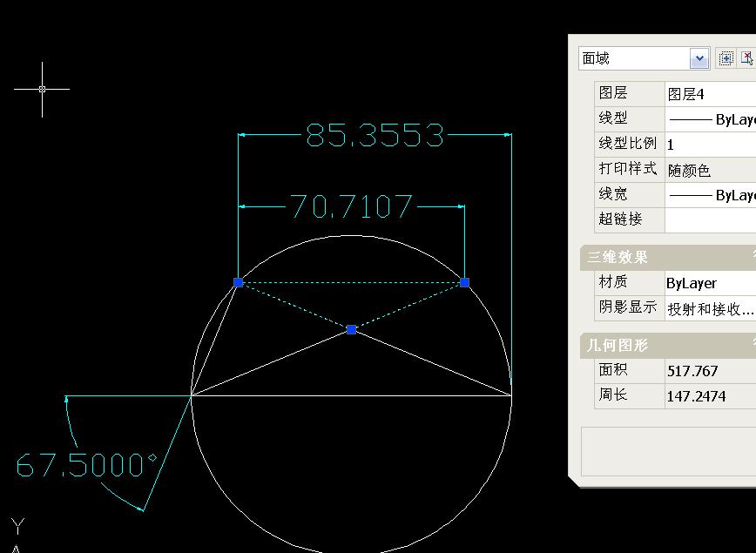Click the empty 超链接 value field
The width and height of the screenshot is (756, 553).
click(710, 219)
